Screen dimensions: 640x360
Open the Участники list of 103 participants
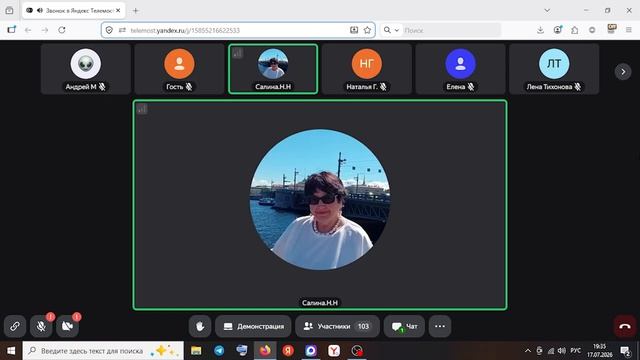coord(337,326)
